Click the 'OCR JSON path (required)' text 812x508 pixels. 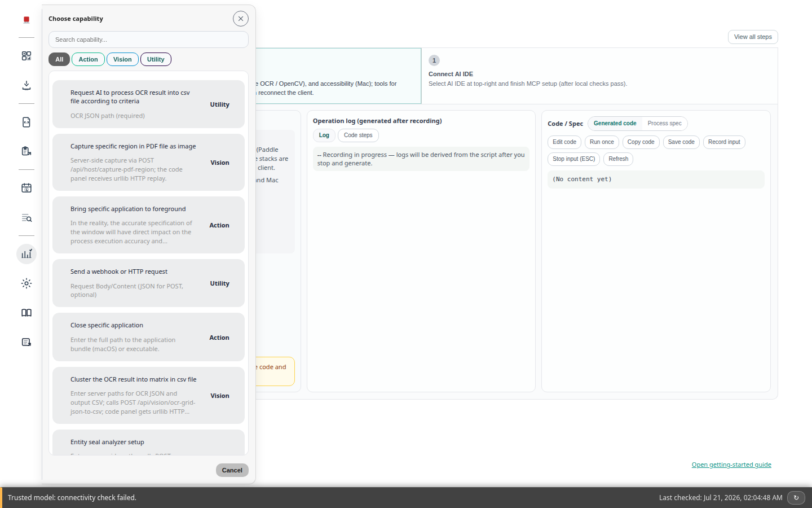point(108,116)
